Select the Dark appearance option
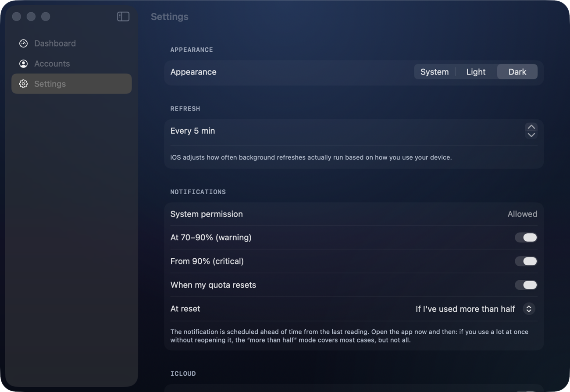The image size is (570, 392). [517, 72]
